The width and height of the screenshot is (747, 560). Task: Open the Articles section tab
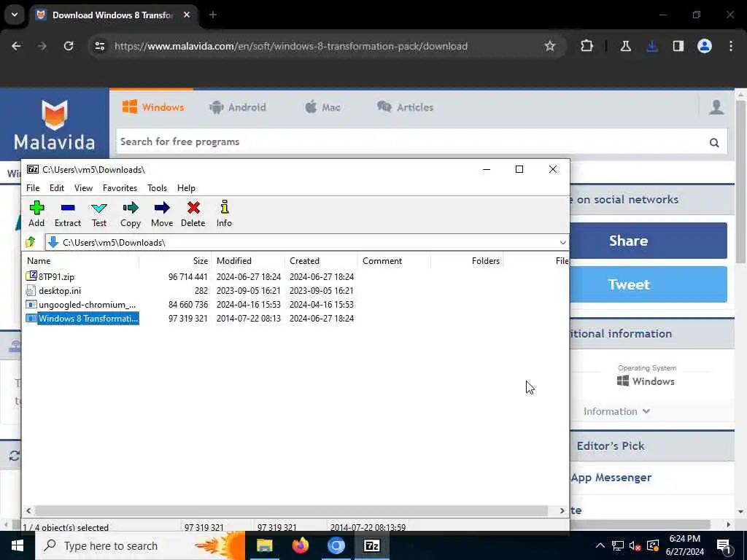(406, 107)
